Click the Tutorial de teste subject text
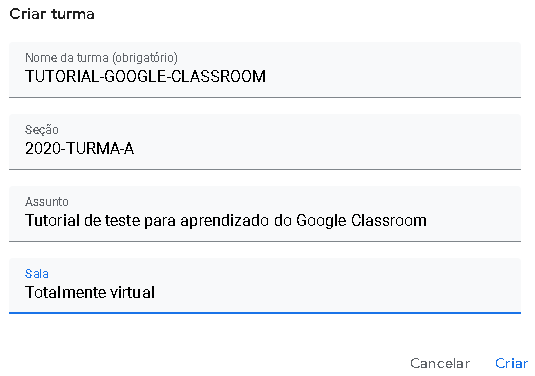Image resolution: width=535 pixels, height=376 pixels. pos(226,221)
